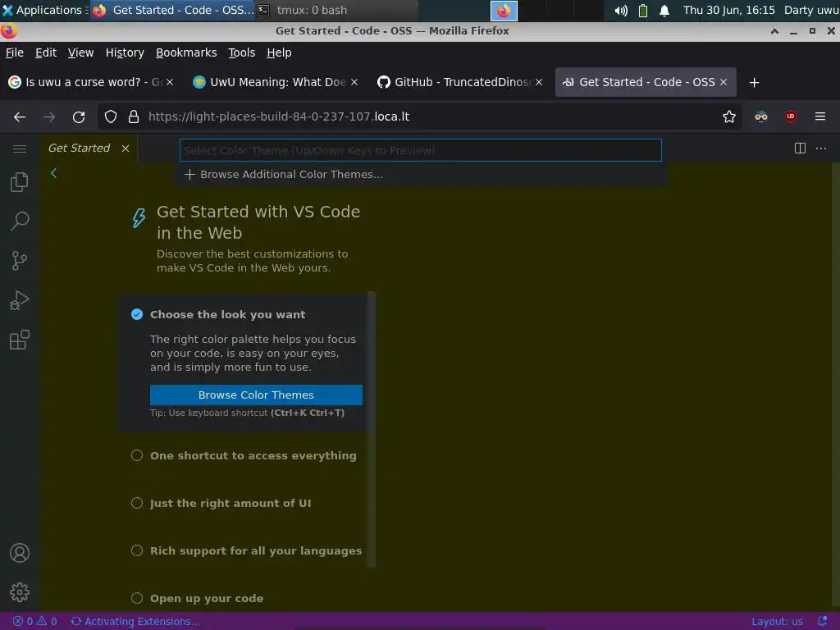Open the Applications menu in panel
The width and height of the screenshot is (840, 630).
pyautogui.click(x=44, y=11)
